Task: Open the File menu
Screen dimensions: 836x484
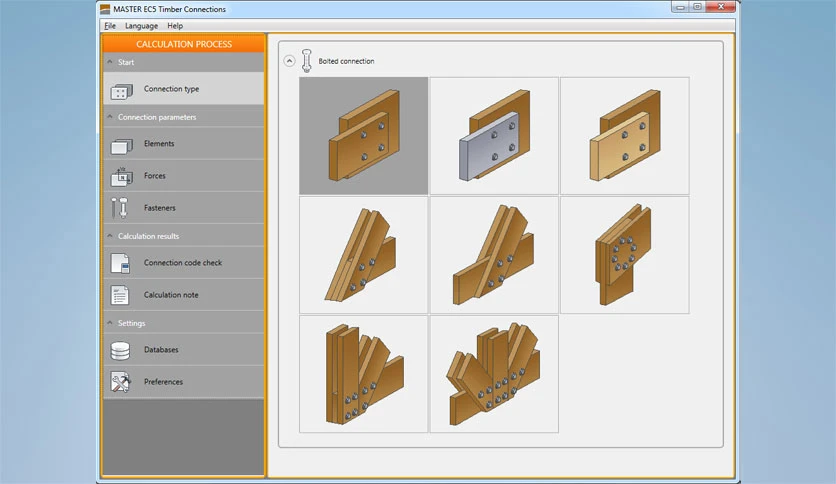Action: point(110,26)
